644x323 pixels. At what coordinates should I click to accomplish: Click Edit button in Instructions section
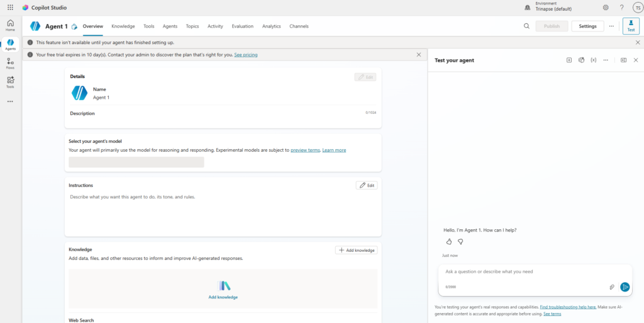point(367,186)
